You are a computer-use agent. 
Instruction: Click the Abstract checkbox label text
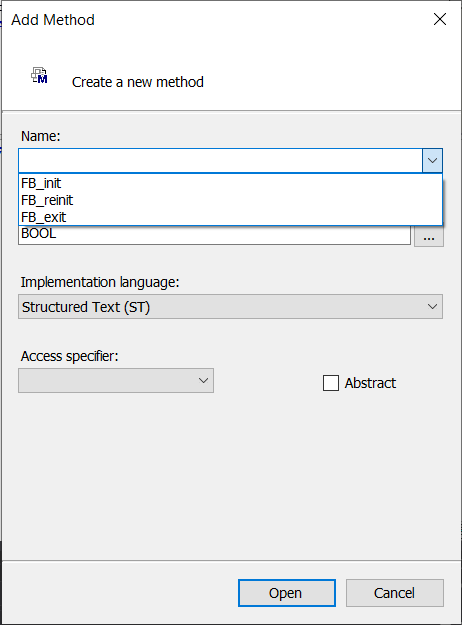point(370,383)
